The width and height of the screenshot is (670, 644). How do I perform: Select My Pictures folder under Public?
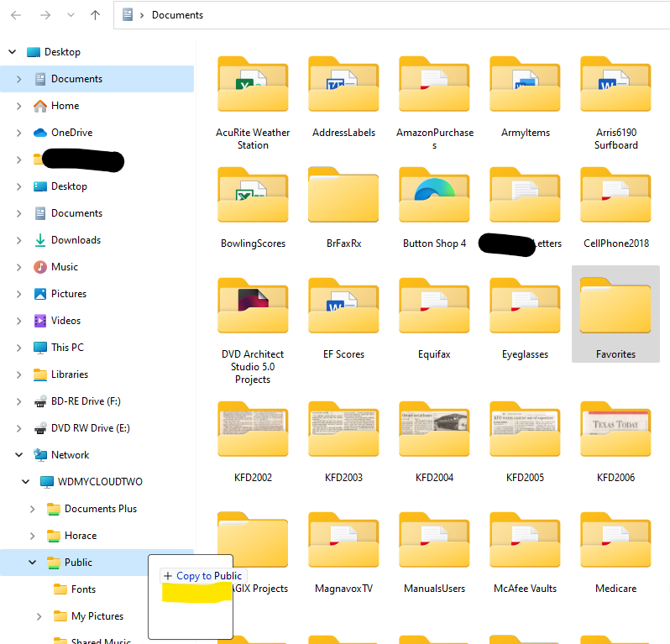(97, 616)
